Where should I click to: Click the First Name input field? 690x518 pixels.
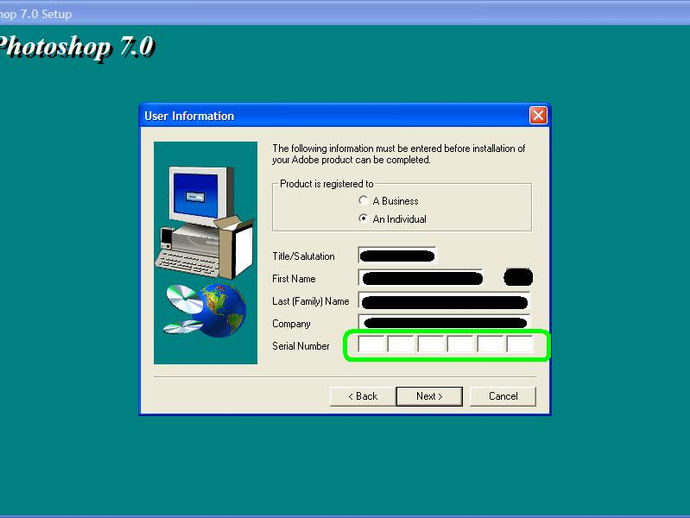[x=421, y=278]
